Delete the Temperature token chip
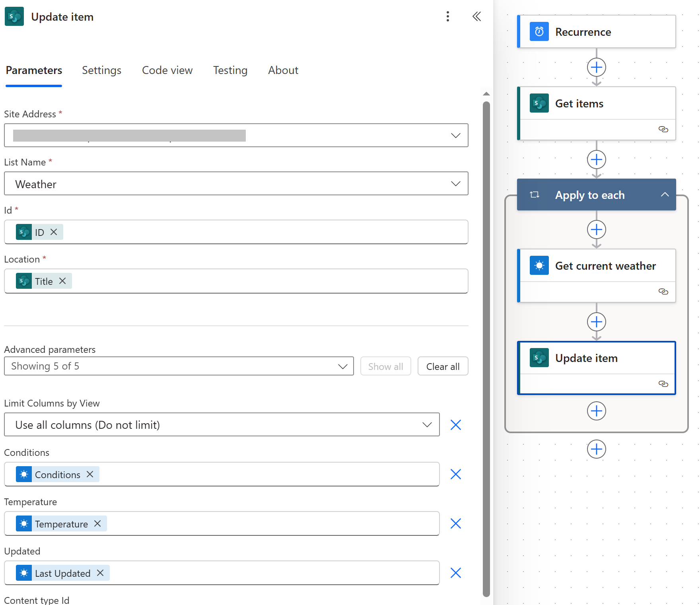Screen dimensions: 700x605 [x=97, y=523]
